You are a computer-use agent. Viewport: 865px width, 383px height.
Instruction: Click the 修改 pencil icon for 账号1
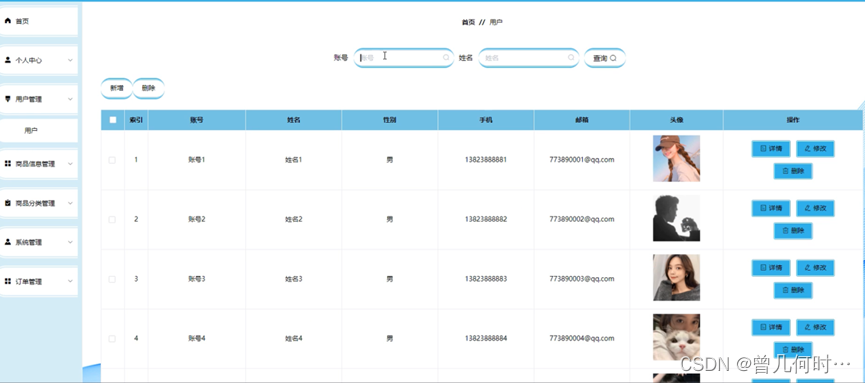pos(808,148)
